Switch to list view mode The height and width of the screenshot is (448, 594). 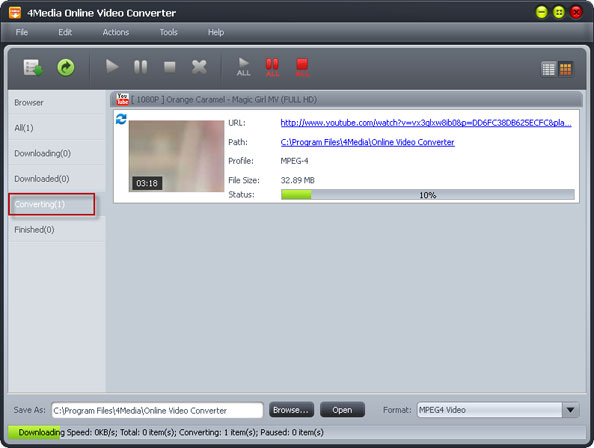point(549,69)
